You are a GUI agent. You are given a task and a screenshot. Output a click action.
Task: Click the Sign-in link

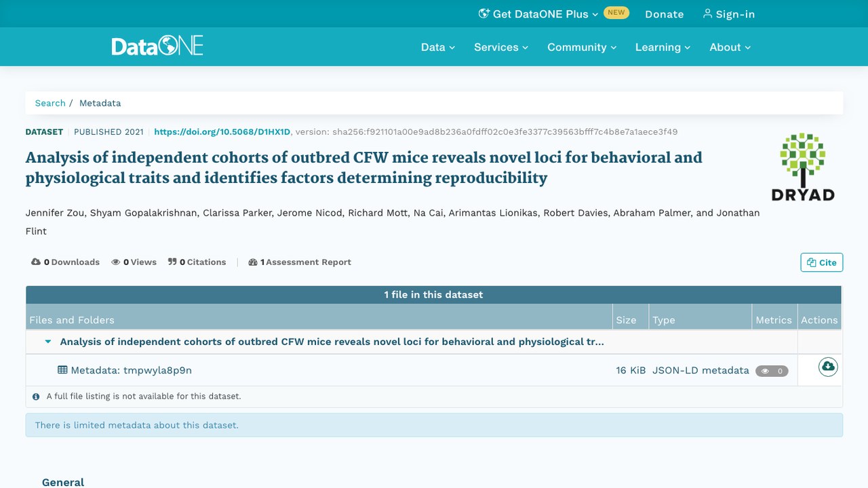point(729,14)
